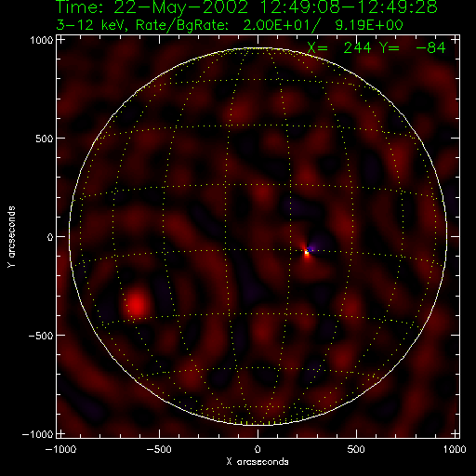
Task: Click the time range 12:49:08-12:49:28
Action: 349,7
